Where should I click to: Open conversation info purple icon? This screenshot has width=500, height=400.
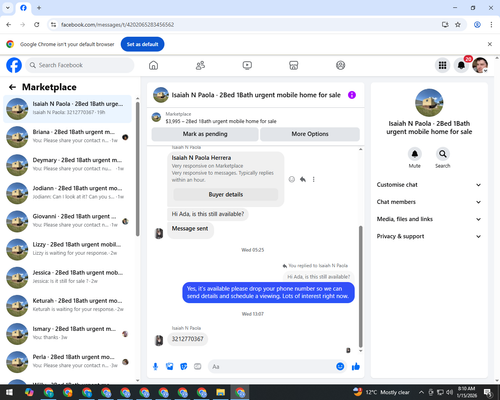pos(352,95)
